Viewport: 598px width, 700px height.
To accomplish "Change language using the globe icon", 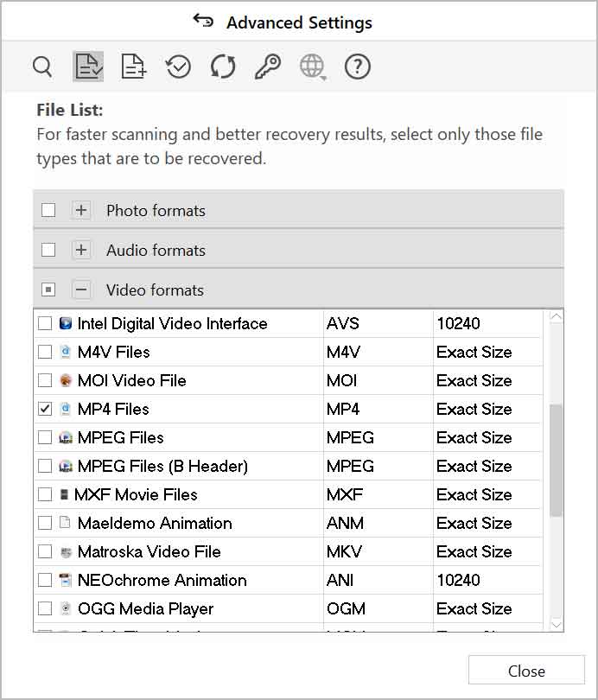I will 312,67.
